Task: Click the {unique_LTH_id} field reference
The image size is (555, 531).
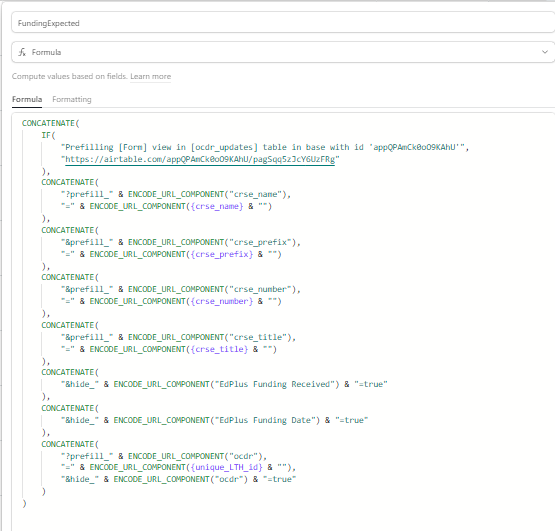Action: pyautogui.click(x=227, y=467)
